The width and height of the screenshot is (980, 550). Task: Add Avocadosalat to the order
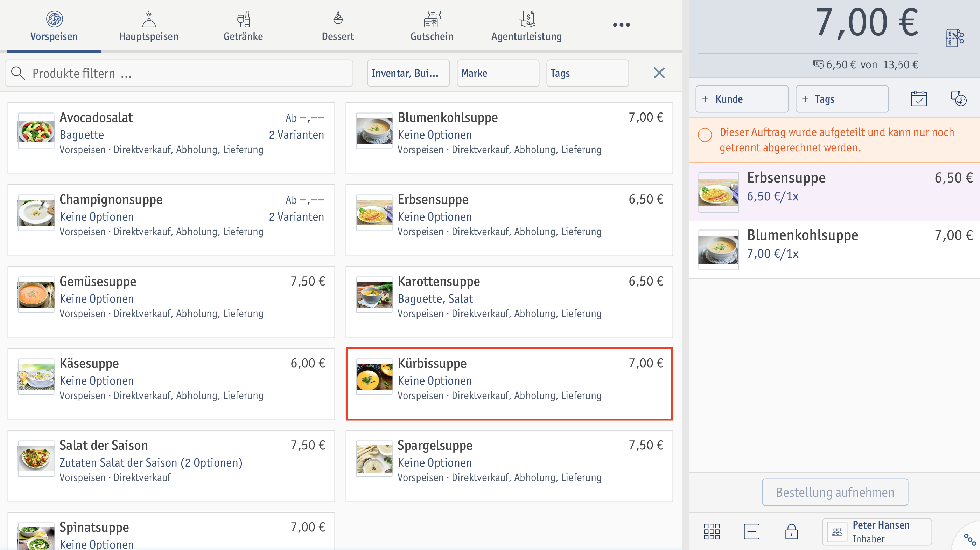171,138
